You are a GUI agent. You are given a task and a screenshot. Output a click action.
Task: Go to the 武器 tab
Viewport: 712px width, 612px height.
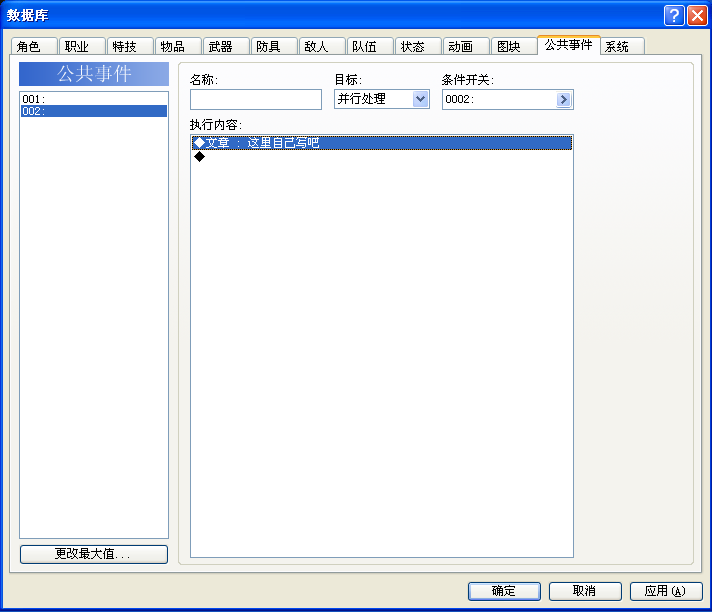(x=227, y=46)
